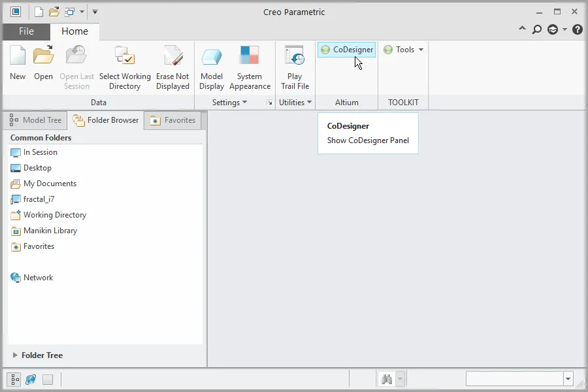The image size is (588, 392).
Task: Minimize the ribbon with the up arrow
Action: click(522, 29)
